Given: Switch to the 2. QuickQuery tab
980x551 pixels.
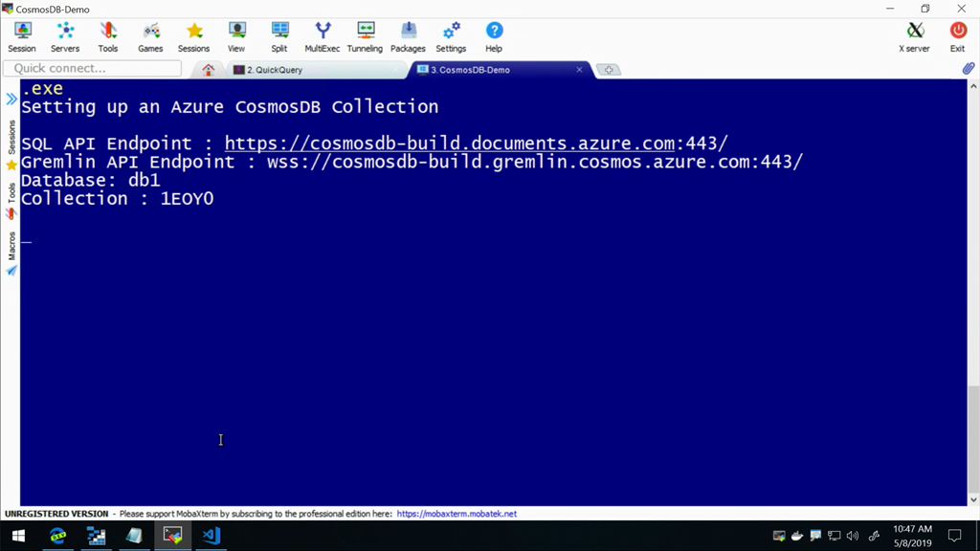Looking at the screenshot, I should click(316, 70).
